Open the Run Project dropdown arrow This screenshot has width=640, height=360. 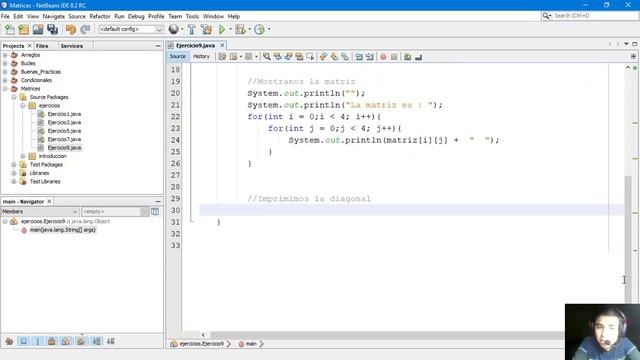(x=230, y=29)
